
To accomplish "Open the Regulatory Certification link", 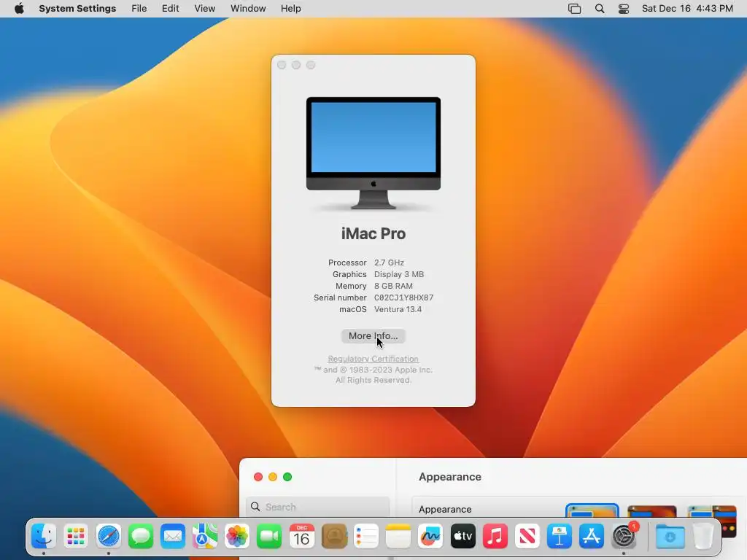I will pyautogui.click(x=373, y=359).
